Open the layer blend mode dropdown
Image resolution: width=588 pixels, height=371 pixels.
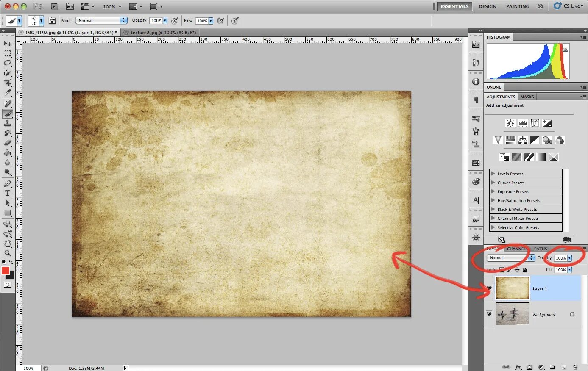(511, 258)
